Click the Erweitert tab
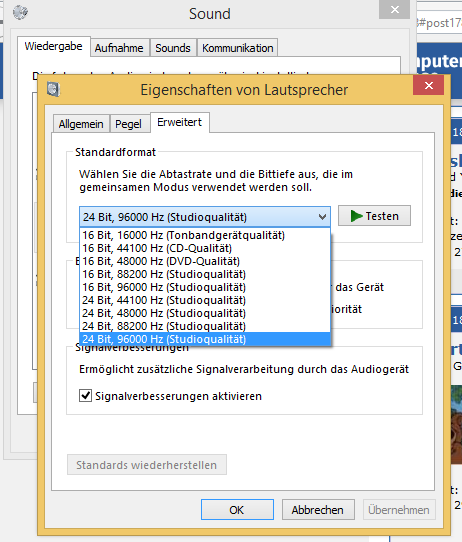 pos(180,122)
